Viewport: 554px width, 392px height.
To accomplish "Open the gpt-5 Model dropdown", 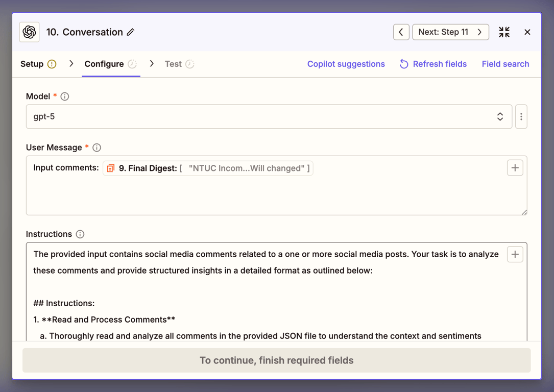I will 269,117.
